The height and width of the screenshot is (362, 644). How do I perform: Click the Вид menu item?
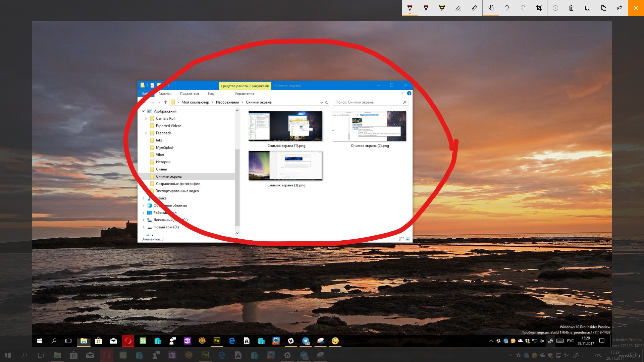pos(211,93)
